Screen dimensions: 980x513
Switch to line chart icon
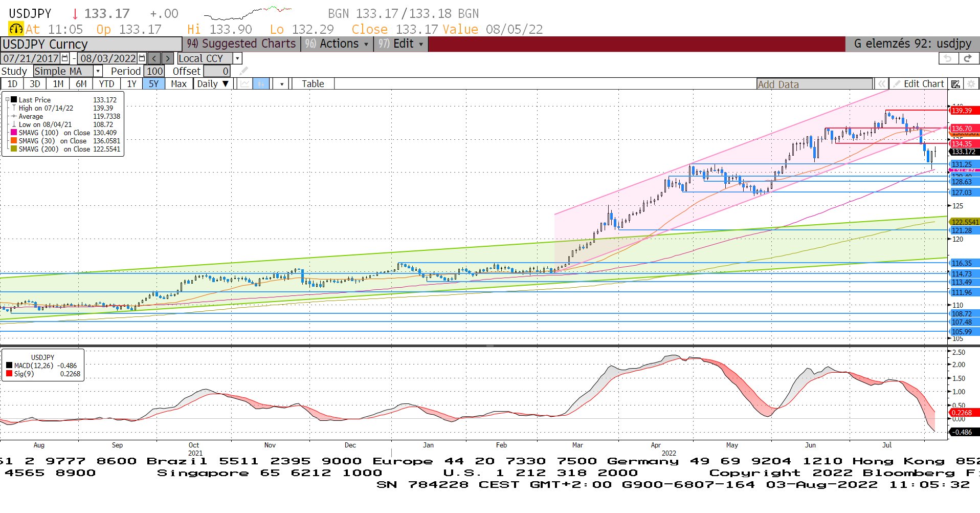click(245, 83)
